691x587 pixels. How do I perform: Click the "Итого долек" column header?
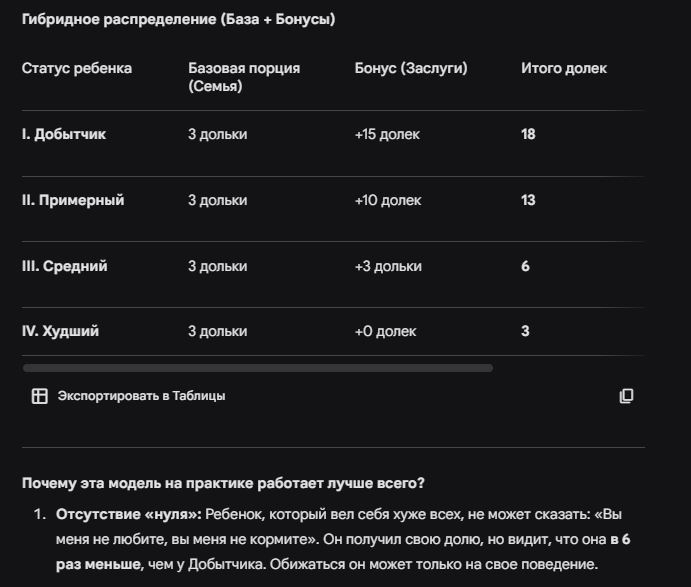[x=564, y=68]
